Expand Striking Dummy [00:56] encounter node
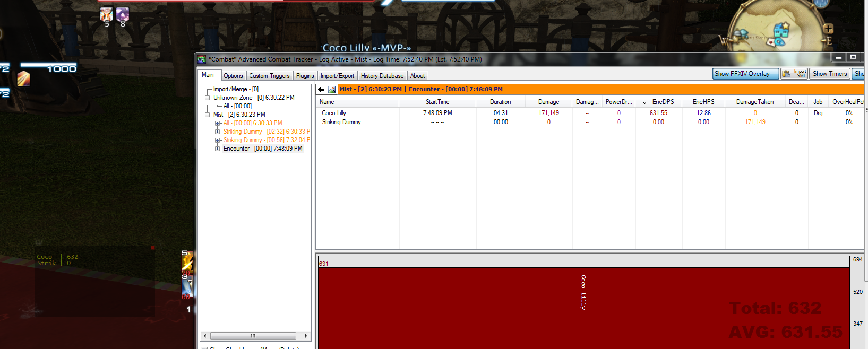The image size is (868, 349). [x=217, y=140]
